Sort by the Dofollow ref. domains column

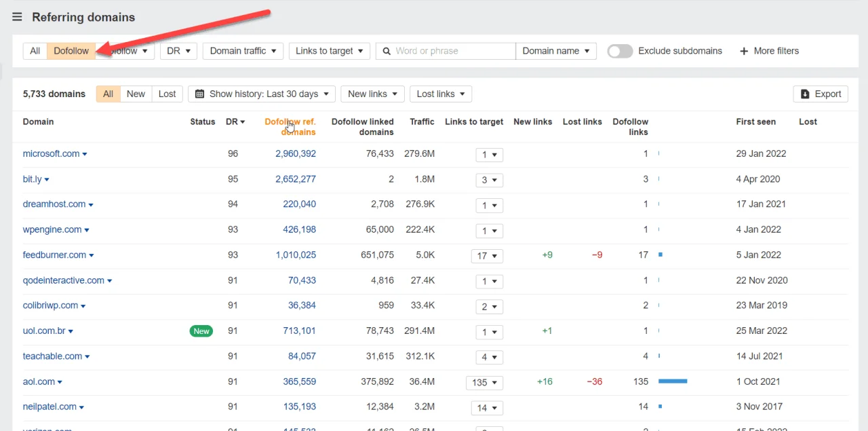[x=290, y=127]
